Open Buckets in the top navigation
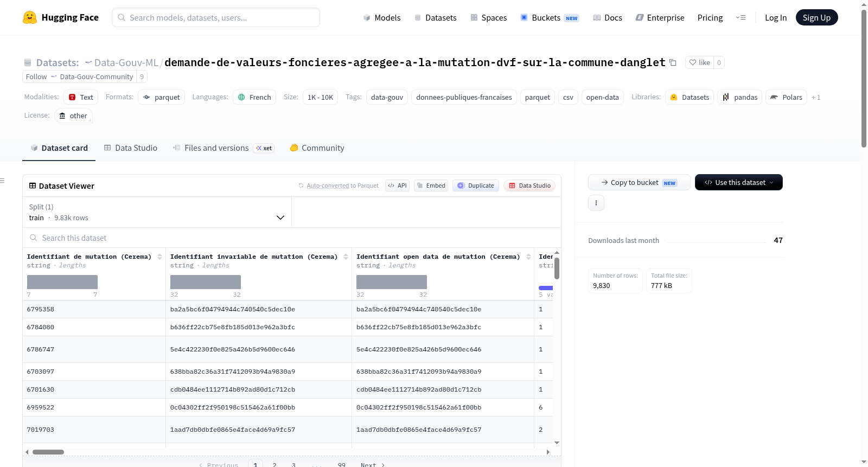868x467 pixels. coord(550,17)
